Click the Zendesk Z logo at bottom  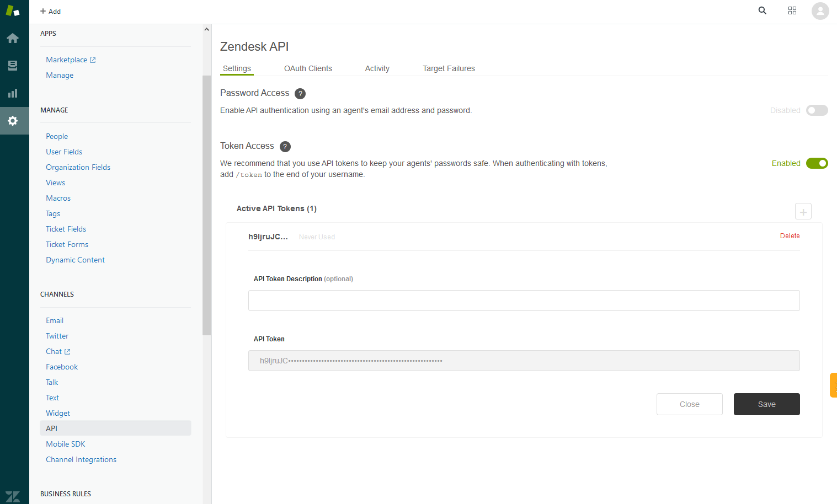[13, 496]
